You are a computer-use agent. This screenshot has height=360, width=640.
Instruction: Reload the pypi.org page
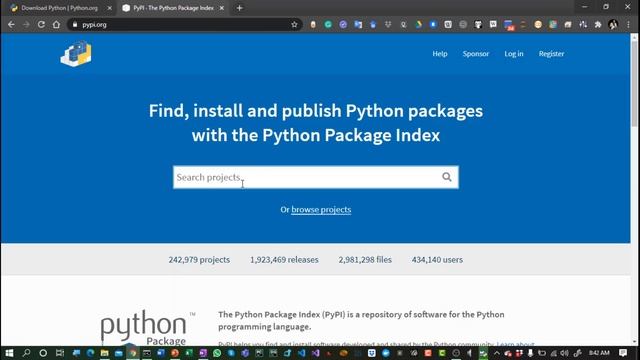[x=41, y=24]
